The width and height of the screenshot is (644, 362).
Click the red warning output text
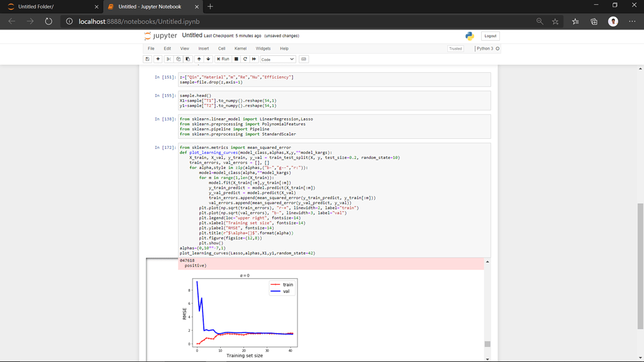click(x=331, y=263)
